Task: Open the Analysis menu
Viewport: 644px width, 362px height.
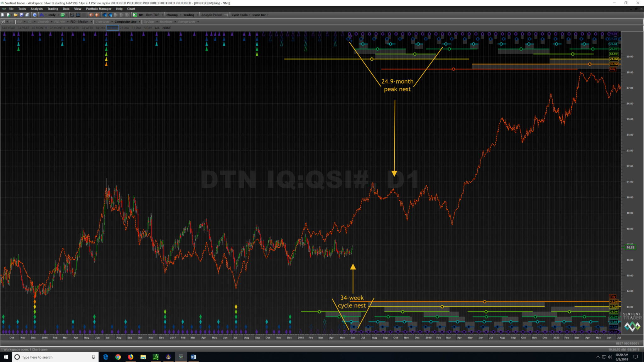Action: (x=36, y=9)
